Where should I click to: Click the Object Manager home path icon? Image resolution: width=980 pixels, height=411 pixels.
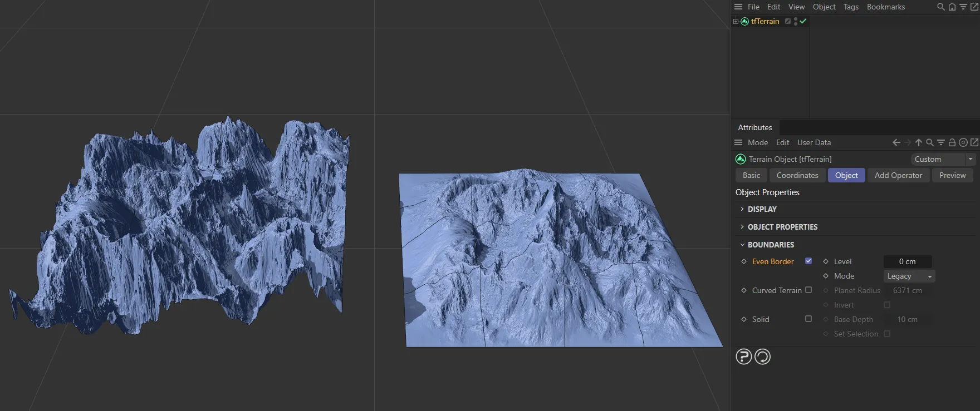[952, 7]
